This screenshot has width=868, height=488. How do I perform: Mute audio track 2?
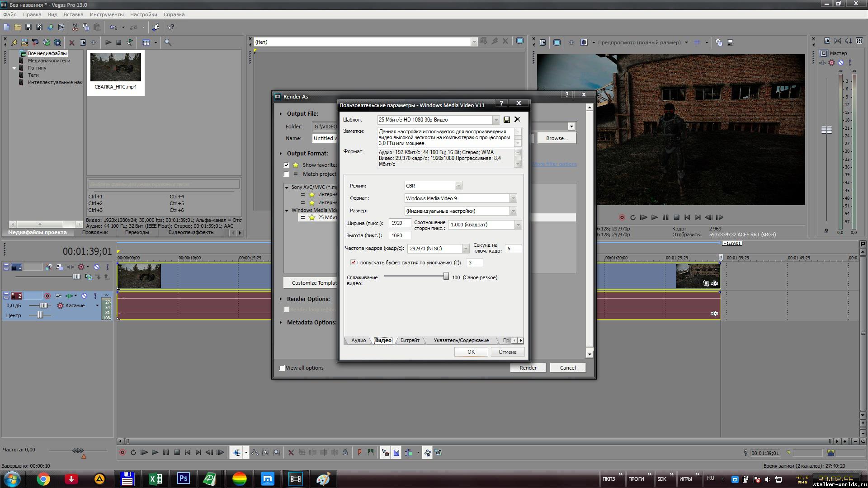[84, 296]
